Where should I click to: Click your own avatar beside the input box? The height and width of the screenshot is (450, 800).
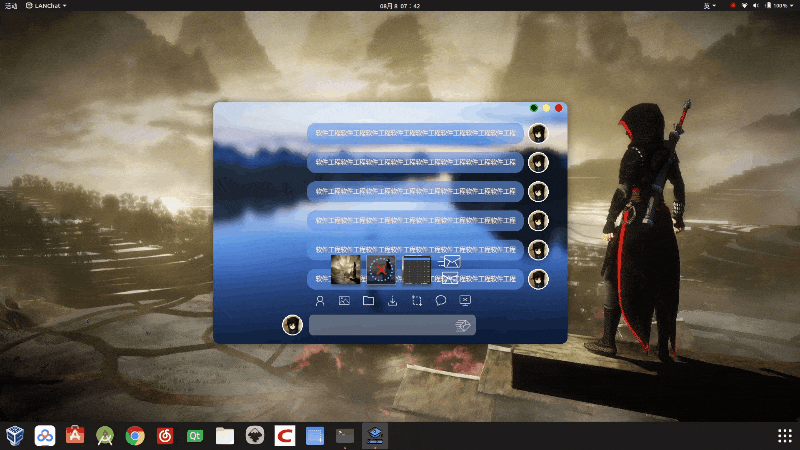(292, 325)
